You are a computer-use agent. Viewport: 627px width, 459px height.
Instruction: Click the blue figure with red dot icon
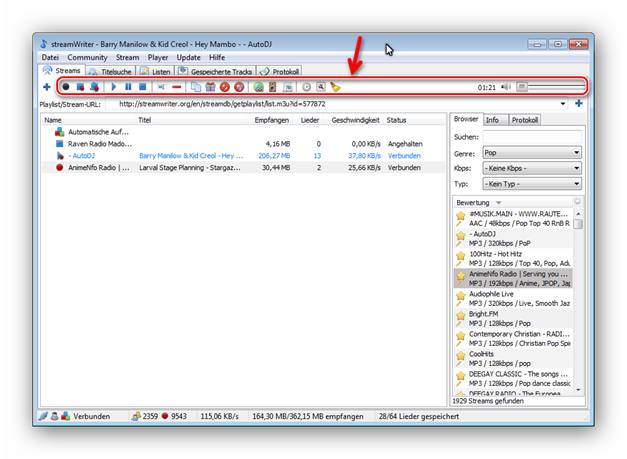(94, 87)
